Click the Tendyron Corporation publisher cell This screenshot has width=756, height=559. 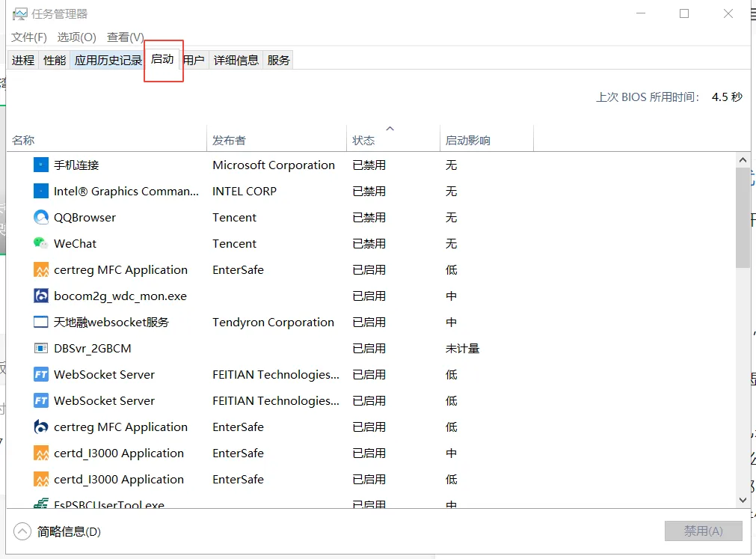273,323
